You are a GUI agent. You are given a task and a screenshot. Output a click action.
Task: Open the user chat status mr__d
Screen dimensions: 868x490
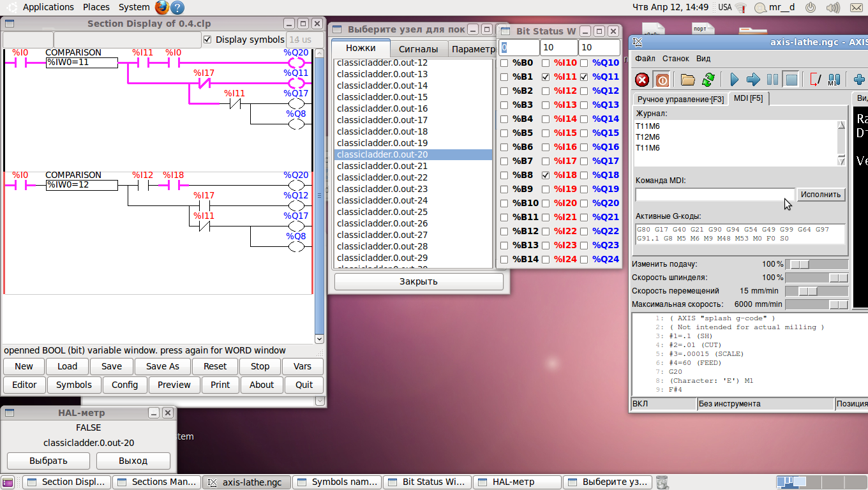pyautogui.click(x=775, y=8)
